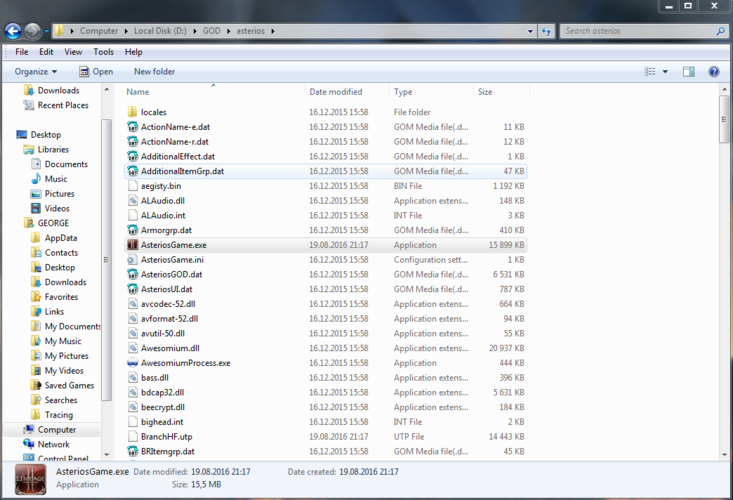
Task: Click the file list scrollbar down arrow
Action: (x=724, y=455)
